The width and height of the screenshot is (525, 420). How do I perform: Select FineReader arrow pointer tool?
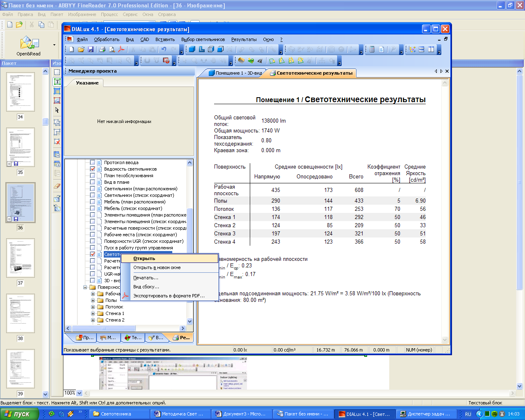[x=57, y=110]
